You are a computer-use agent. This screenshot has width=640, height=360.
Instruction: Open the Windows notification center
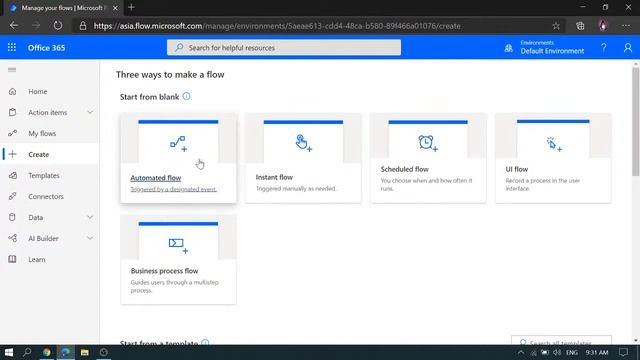[623, 352]
